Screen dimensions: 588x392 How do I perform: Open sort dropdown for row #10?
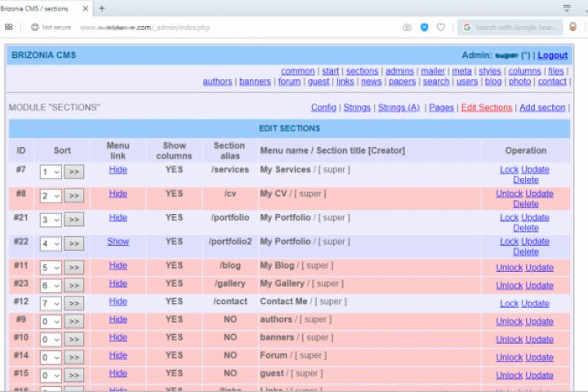coord(51,340)
